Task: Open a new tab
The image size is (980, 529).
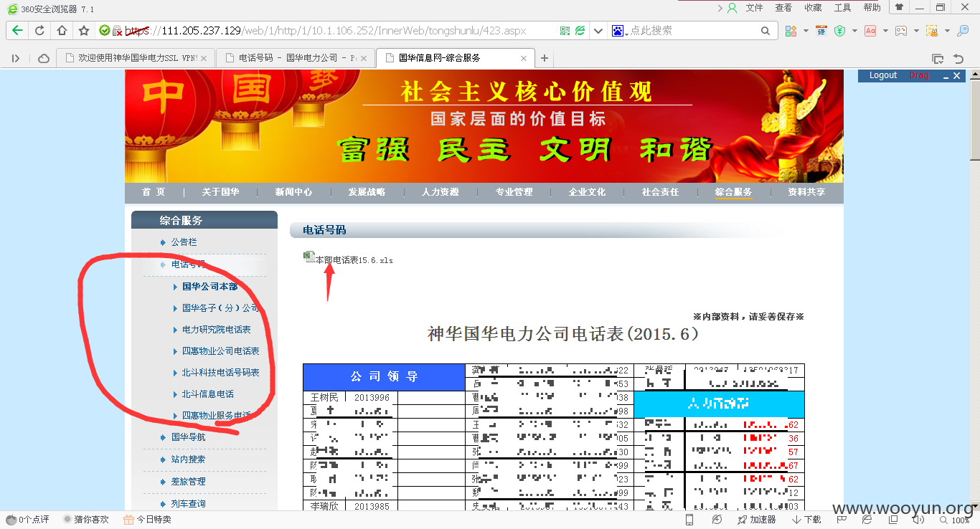Action: 545,58
